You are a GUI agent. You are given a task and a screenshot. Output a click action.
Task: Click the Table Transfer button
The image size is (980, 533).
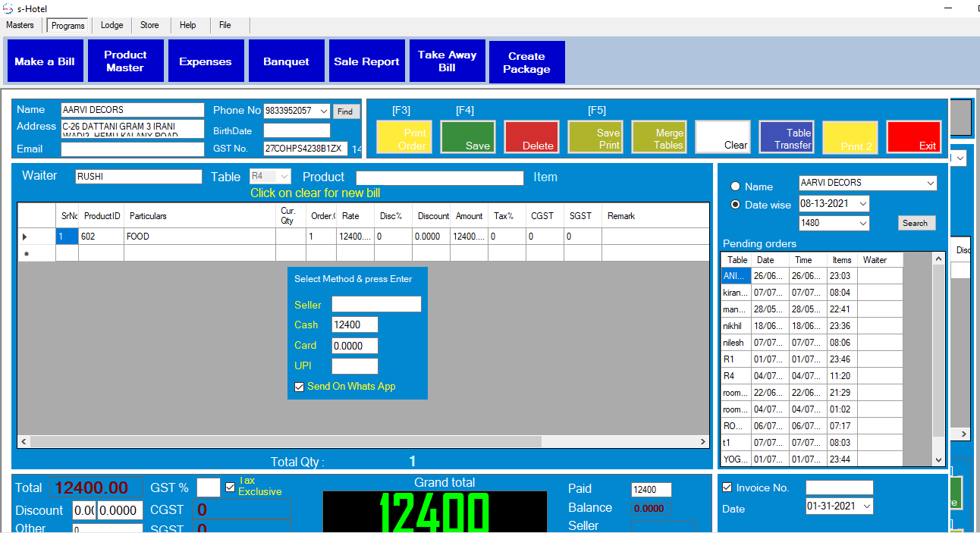point(787,138)
